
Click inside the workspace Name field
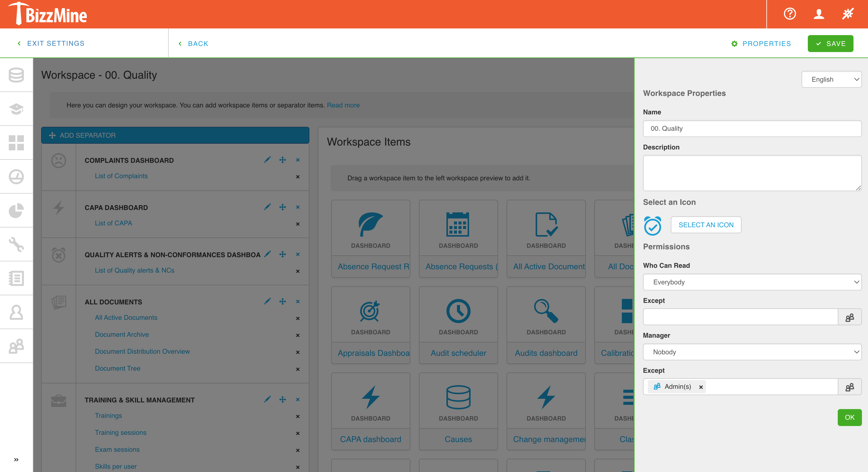coord(752,129)
